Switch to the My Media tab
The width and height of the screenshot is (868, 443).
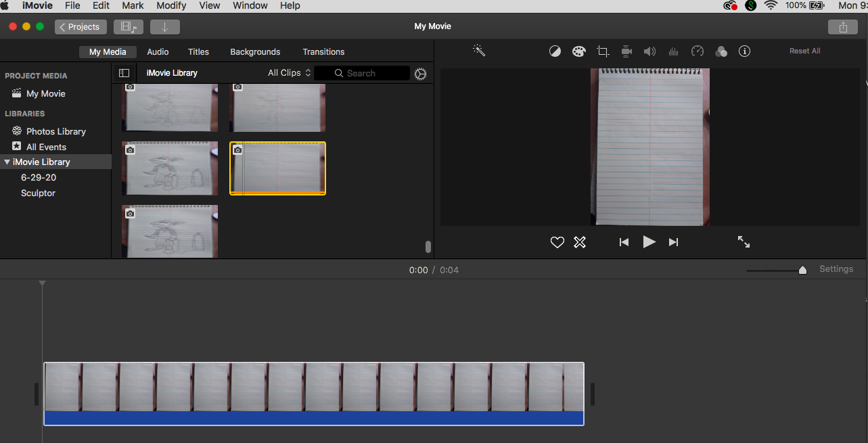(x=108, y=52)
